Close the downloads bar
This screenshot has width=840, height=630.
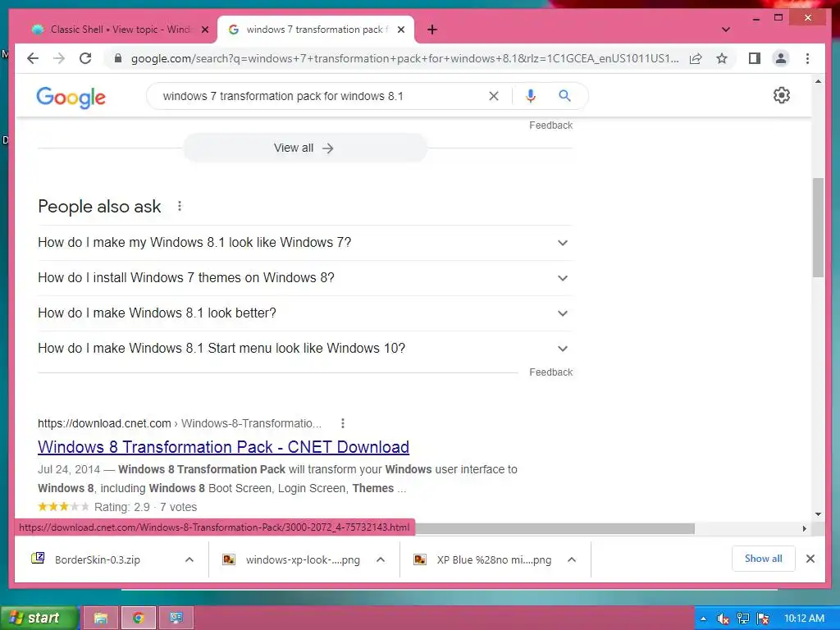pyautogui.click(x=810, y=559)
